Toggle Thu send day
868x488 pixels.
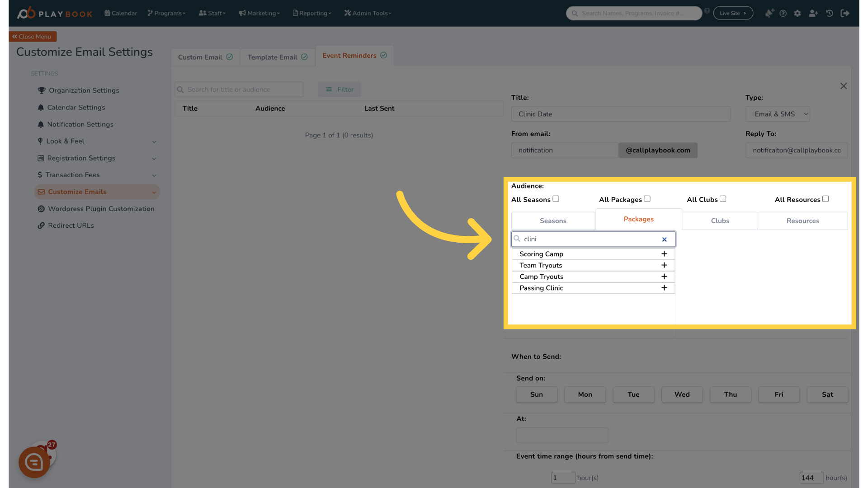pyautogui.click(x=731, y=394)
